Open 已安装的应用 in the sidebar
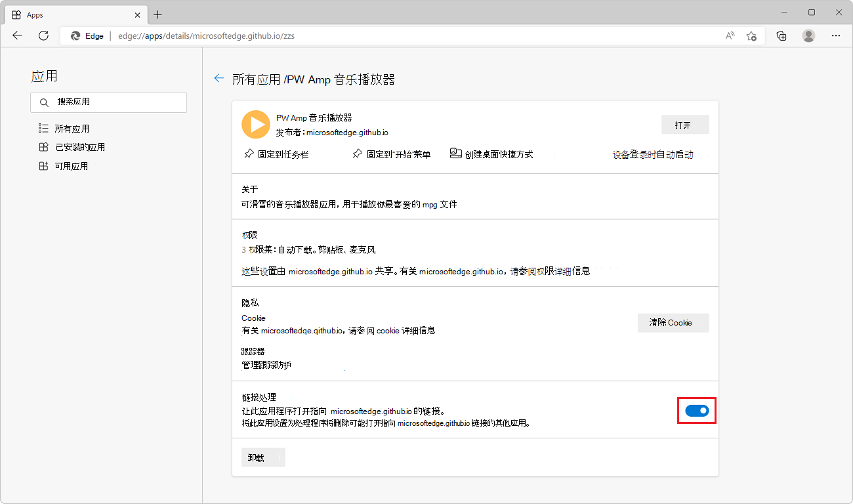The height and width of the screenshot is (504, 853). 72,147
